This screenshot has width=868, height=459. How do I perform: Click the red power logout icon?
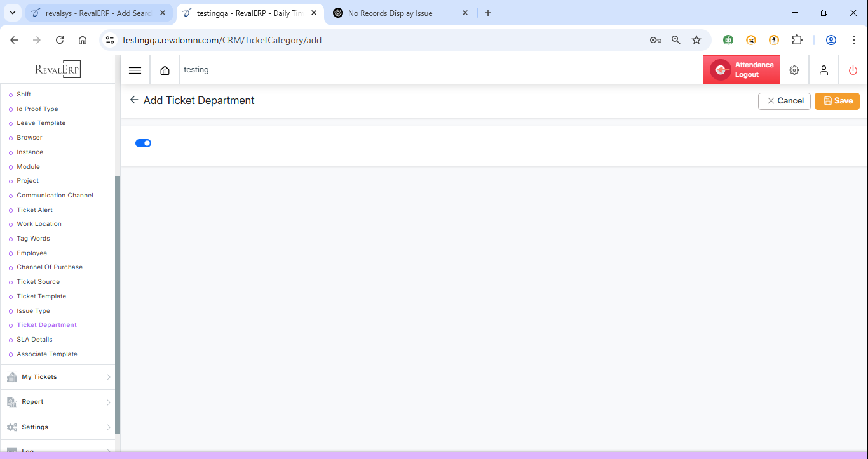click(x=853, y=70)
